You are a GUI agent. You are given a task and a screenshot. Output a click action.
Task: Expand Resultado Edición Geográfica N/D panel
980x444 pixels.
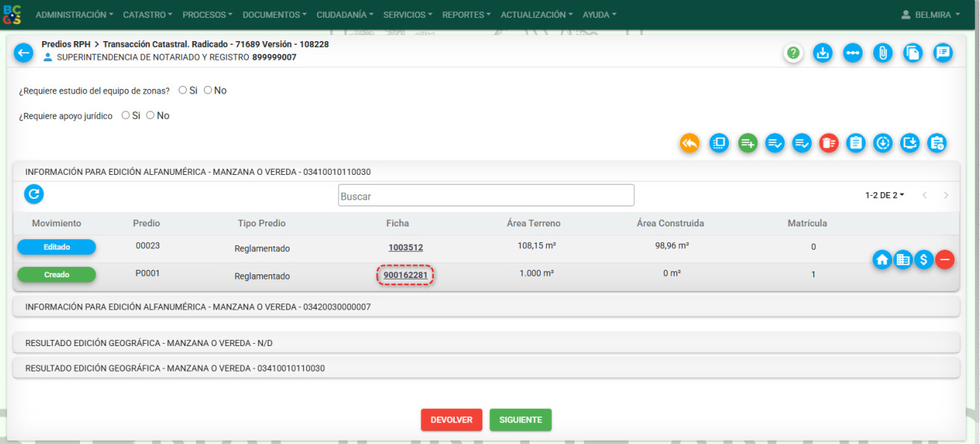pos(486,342)
